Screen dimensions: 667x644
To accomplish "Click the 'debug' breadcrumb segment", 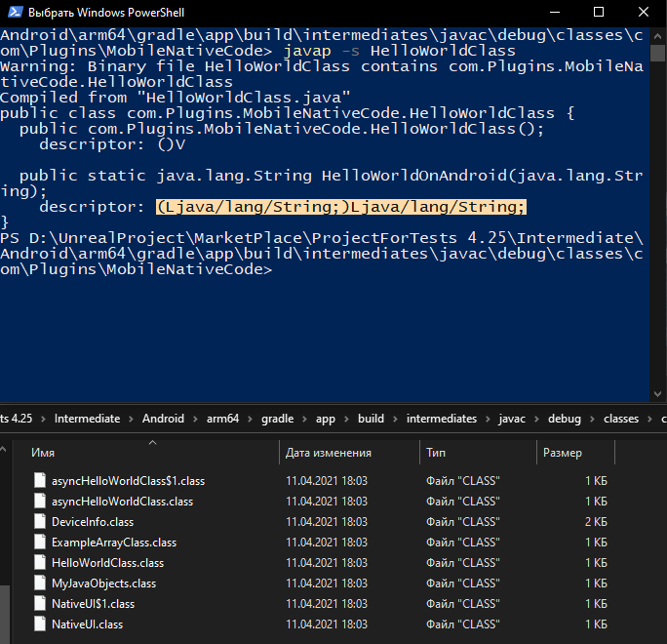I will (x=564, y=419).
